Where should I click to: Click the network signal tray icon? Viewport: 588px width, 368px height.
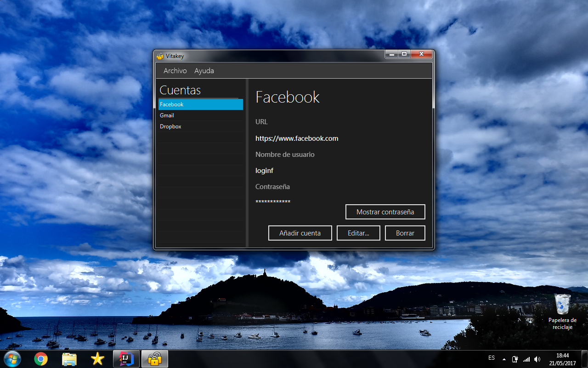pyautogui.click(x=526, y=359)
